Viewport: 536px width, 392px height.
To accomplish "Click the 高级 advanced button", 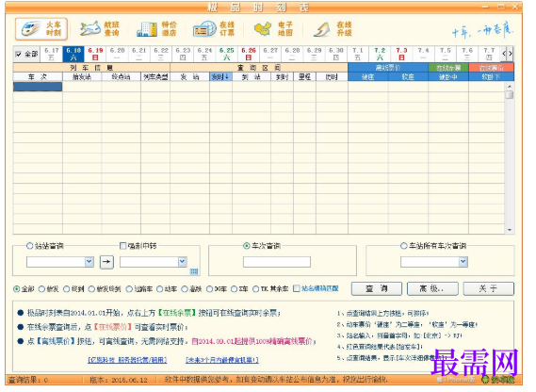I will click(432, 288).
